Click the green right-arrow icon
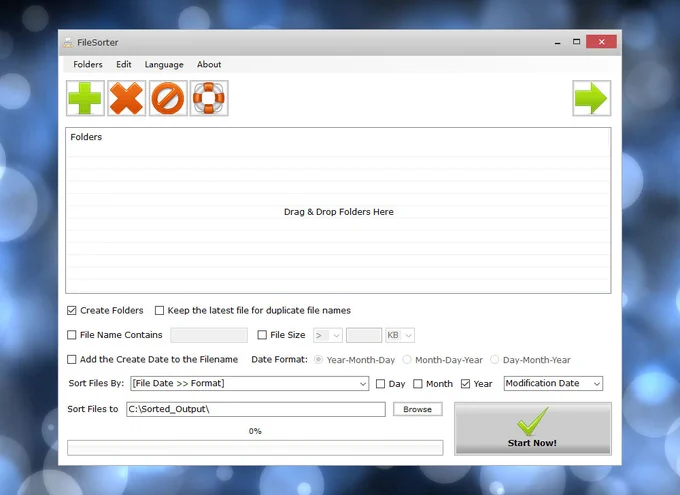The width and height of the screenshot is (680, 495). (x=592, y=98)
